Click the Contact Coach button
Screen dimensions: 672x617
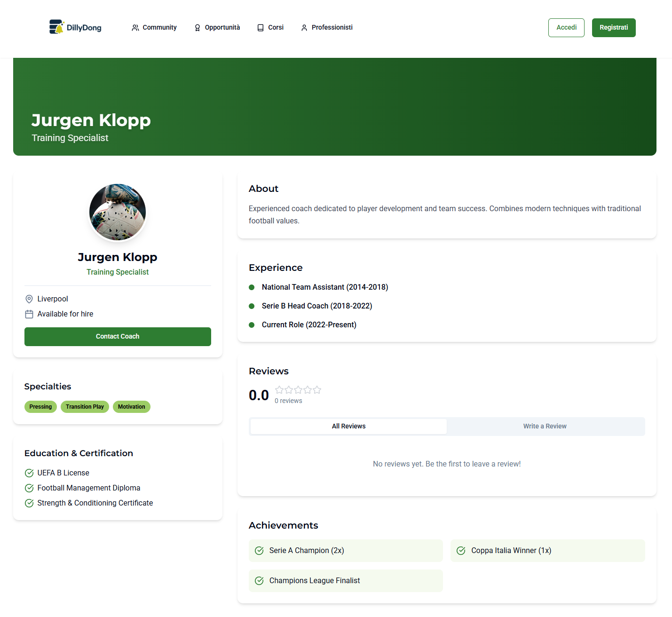tap(118, 337)
